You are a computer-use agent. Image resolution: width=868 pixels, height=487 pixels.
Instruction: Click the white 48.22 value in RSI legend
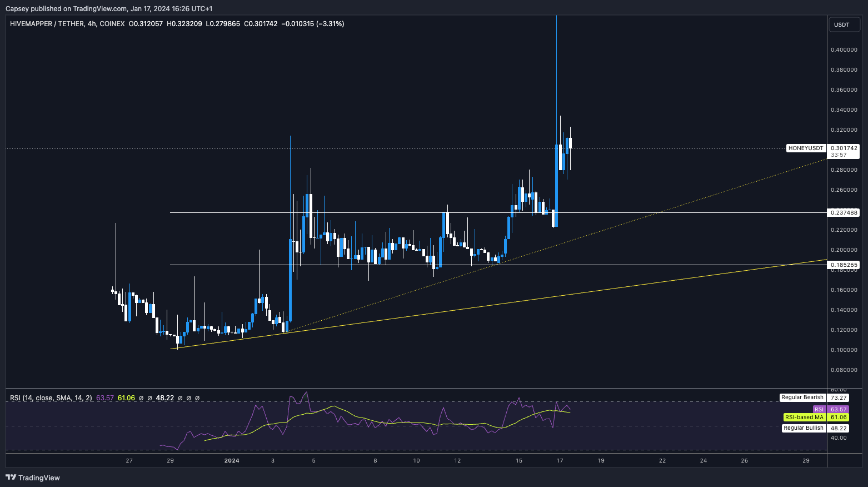(x=165, y=398)
